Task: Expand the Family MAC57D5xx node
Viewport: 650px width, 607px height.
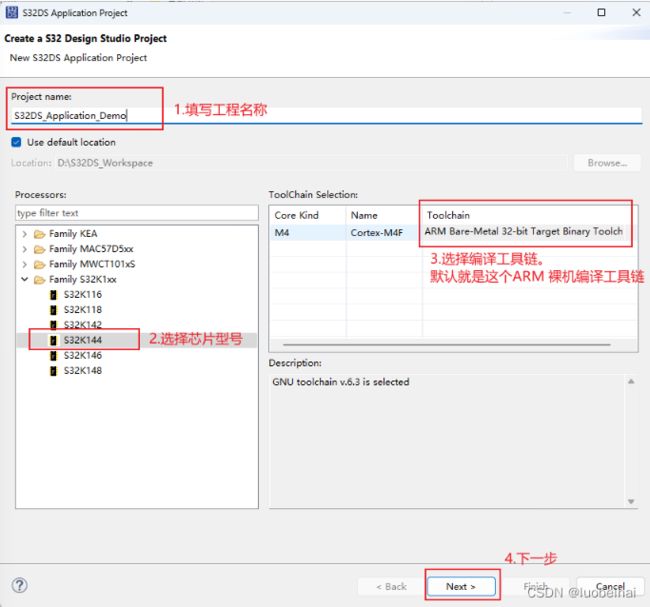Action: coord(24,249)
